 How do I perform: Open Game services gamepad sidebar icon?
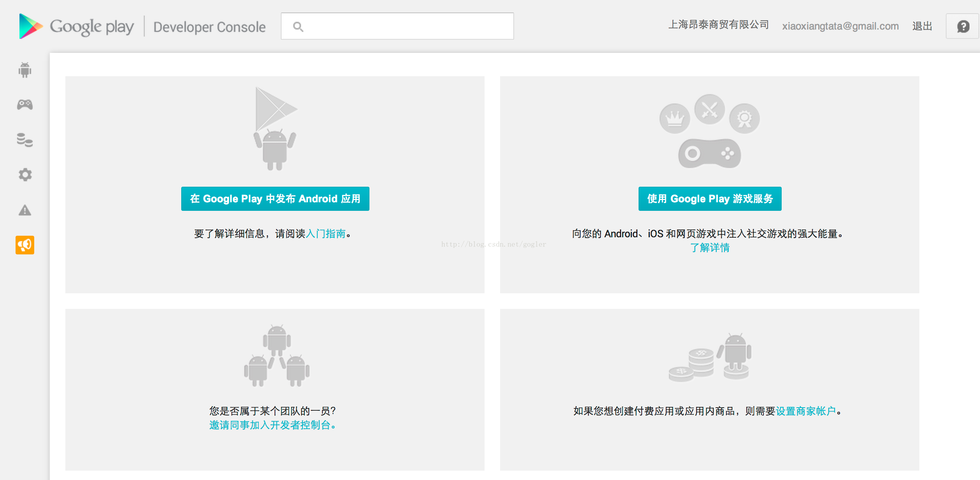click(25, 105)
